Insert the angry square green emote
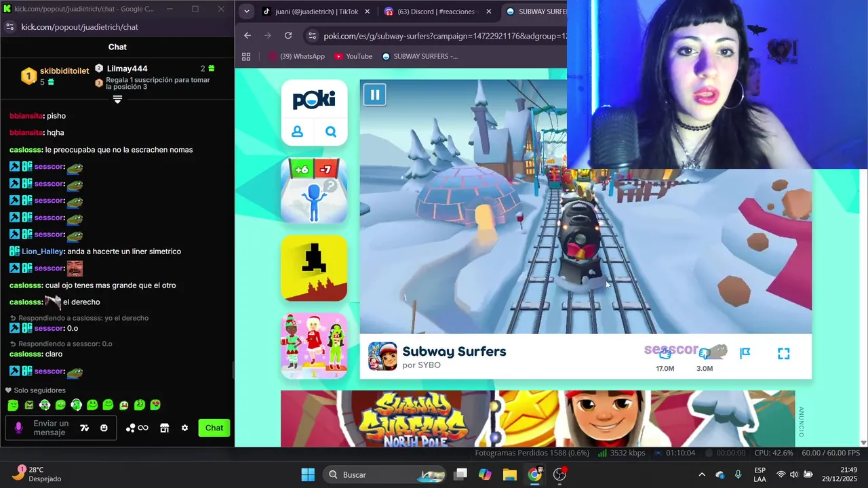The height and width of the screenshot is (488, 868). pyautogui.click(x=29, y=405)
